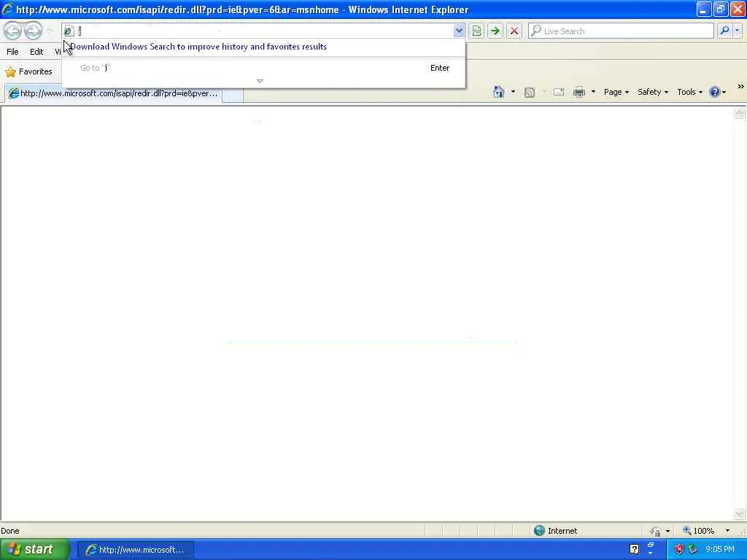747x560 pixels.
Task: Click the Print icon
Action: (x=578, y=92)
